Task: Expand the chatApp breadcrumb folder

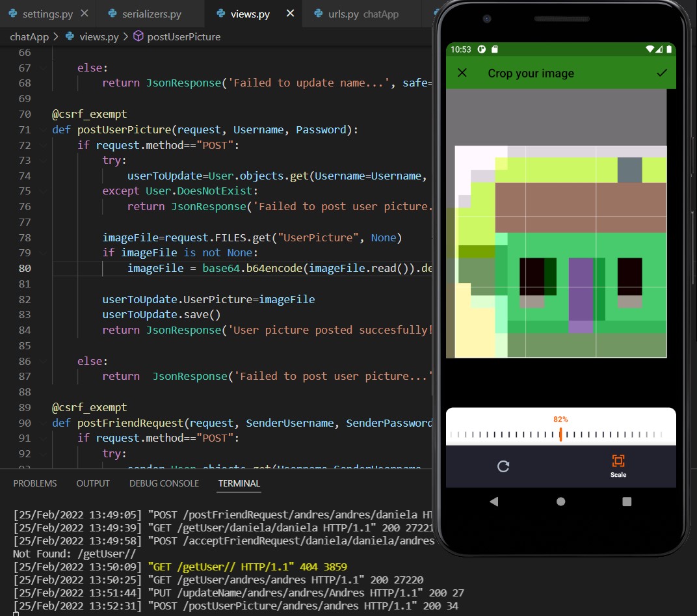Action: [29, 36]
